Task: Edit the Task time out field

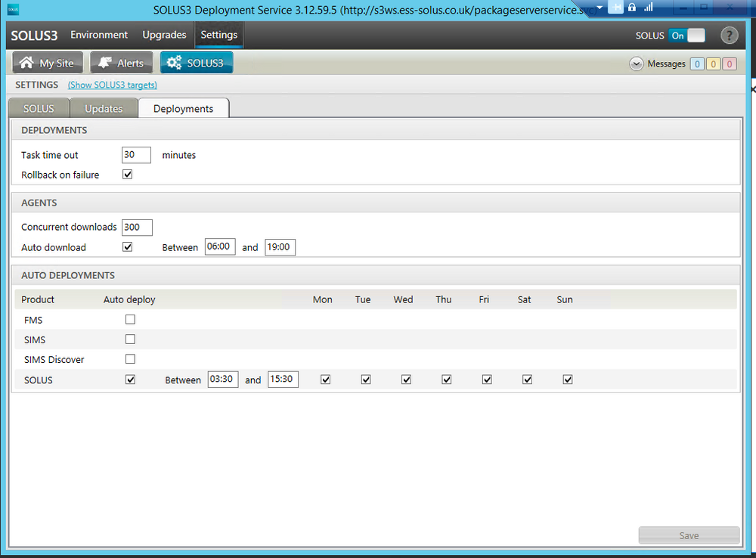Action: pos(136,155)
